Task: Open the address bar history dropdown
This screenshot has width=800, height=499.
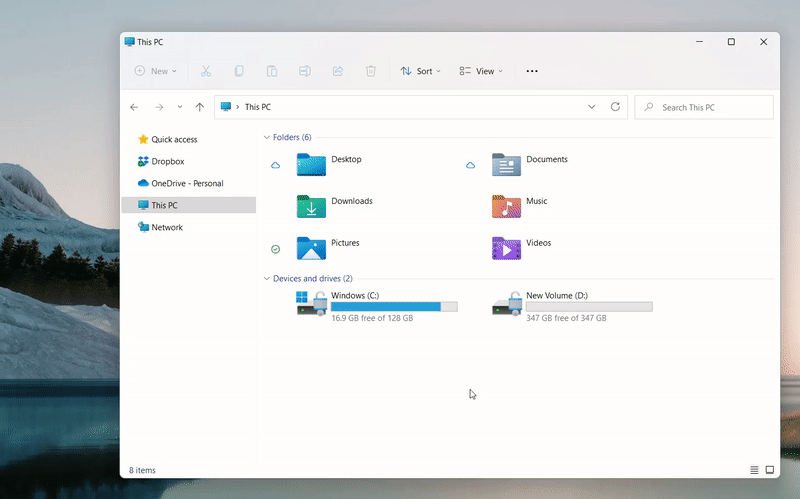Action: click(592, 107)
